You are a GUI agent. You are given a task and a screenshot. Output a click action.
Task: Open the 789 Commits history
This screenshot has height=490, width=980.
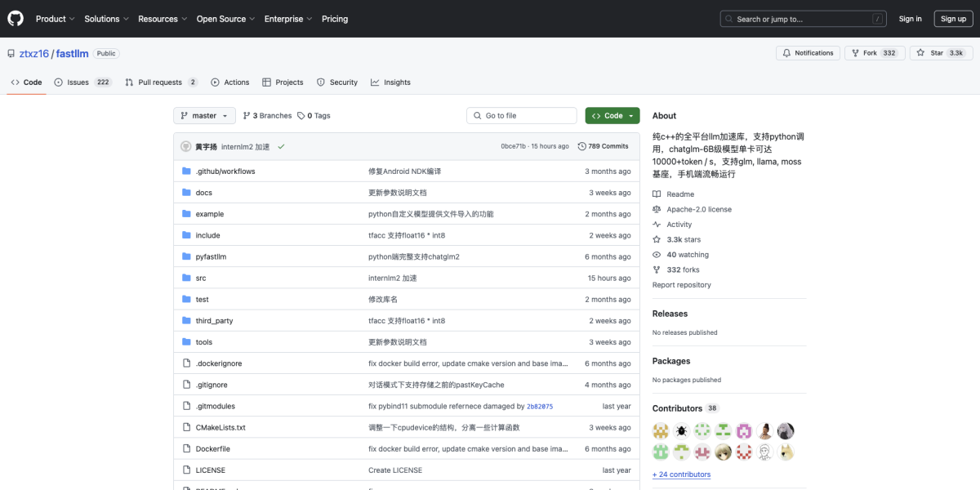point(603,146)
